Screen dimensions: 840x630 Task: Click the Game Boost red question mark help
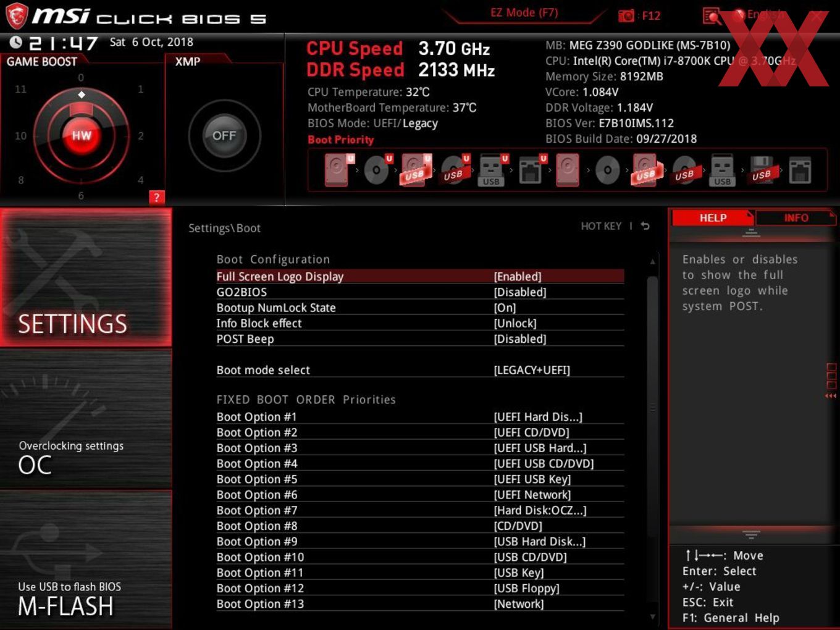pyautogui.click(x=157, y=198)
